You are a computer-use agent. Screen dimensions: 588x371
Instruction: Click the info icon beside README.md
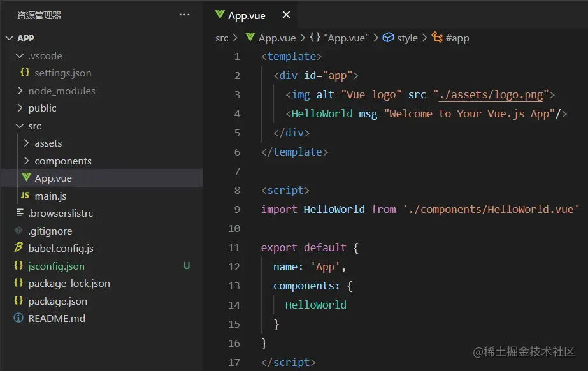tap(18, 318)
